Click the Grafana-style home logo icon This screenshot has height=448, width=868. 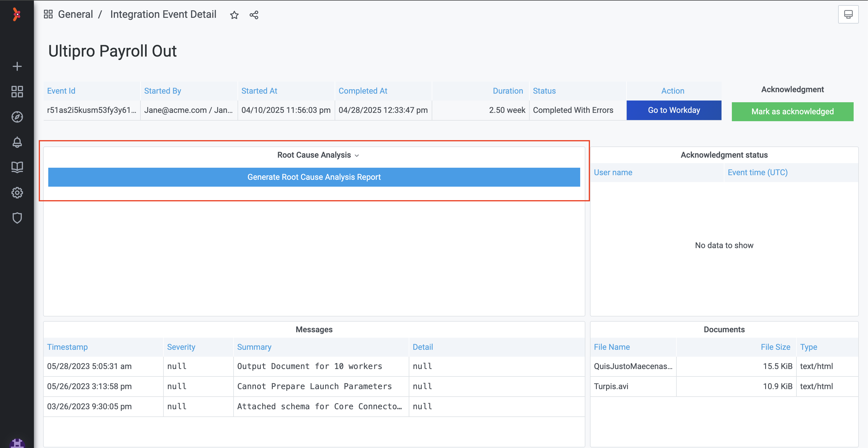pos(16,14)
